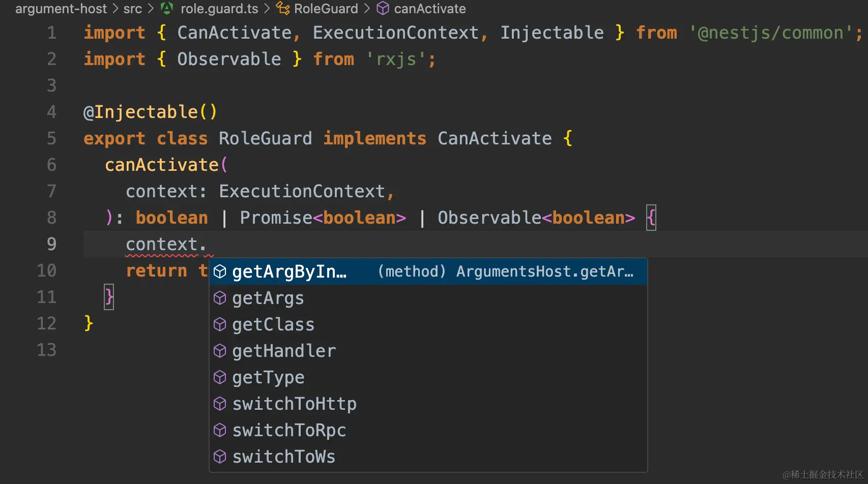868x484 pixels.
Task: Expand chevron after src breadcrumb
Action: click(x=151, y=9)
